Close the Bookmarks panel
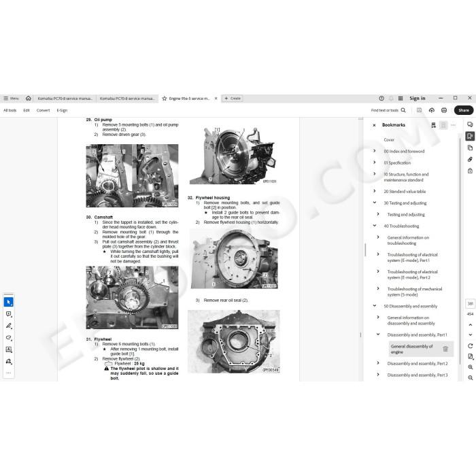The image size is (476, 476). pyautogui.click(x=374, y=125)
